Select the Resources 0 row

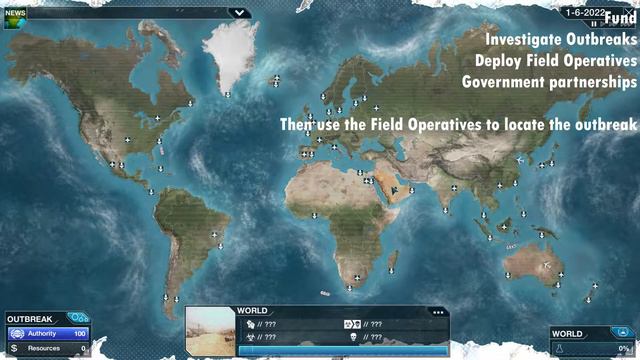48,348
